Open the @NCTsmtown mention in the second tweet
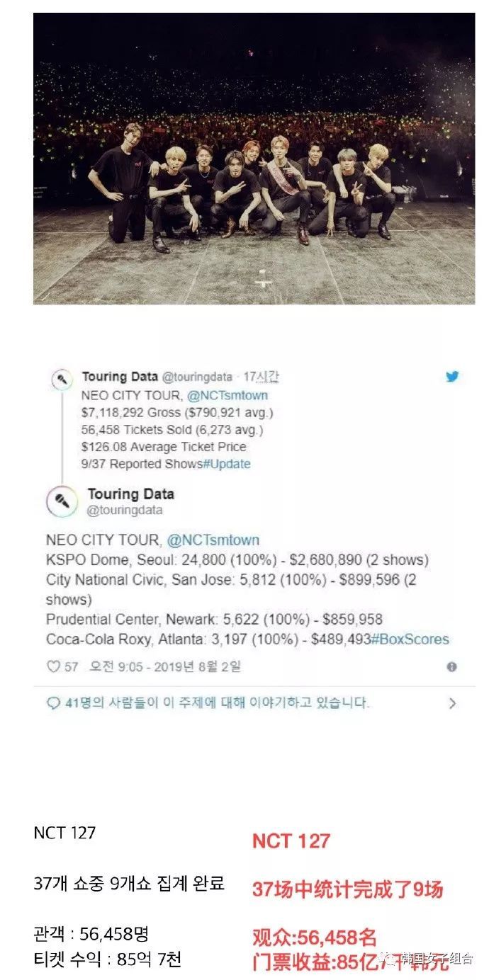489x980 pixels. click(x=213, y=540)
